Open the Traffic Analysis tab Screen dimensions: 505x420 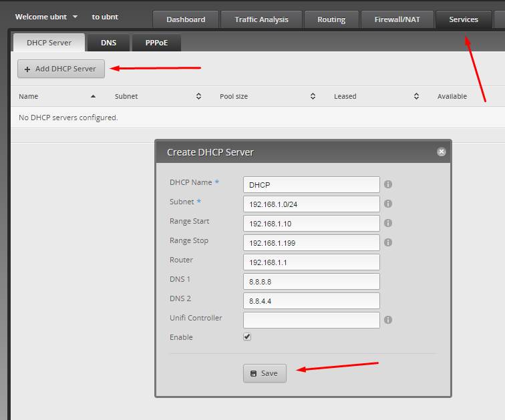(x=261, y=19)
